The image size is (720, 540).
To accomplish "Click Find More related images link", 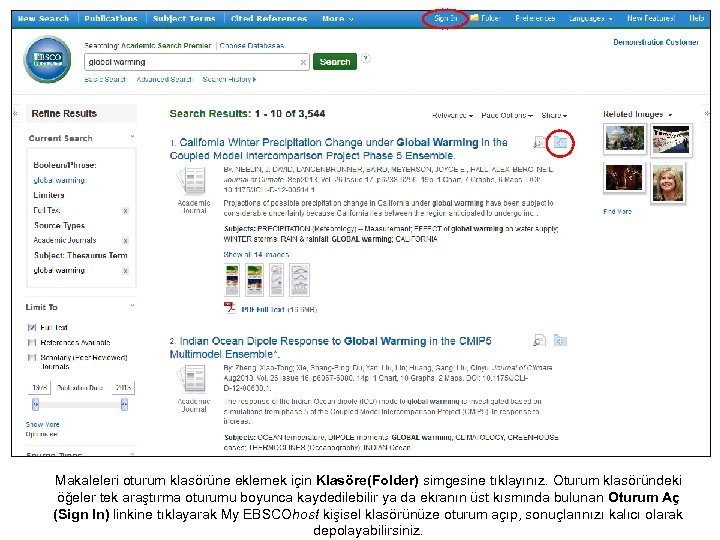I will tap(617, 212).
